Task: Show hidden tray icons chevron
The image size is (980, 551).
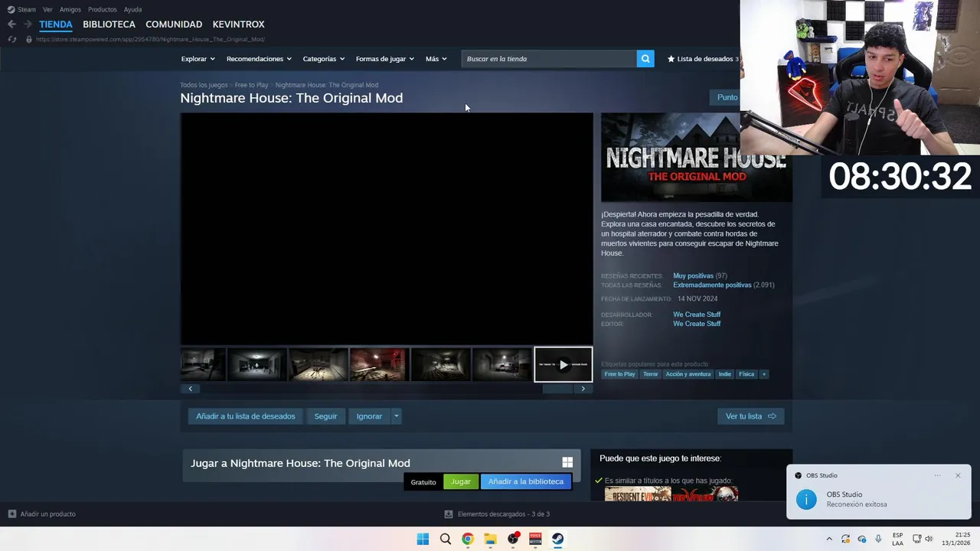Action: [828, 539]
